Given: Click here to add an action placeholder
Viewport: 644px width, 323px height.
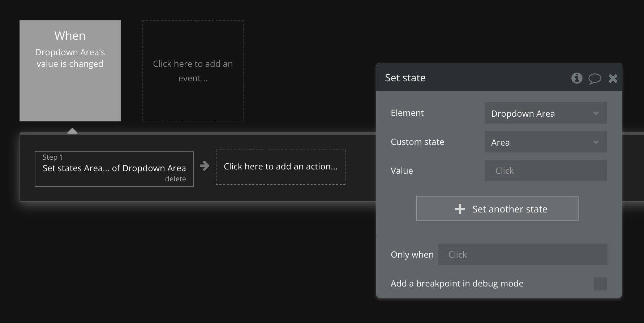Looking at the screenshot, I should (280, 167).
